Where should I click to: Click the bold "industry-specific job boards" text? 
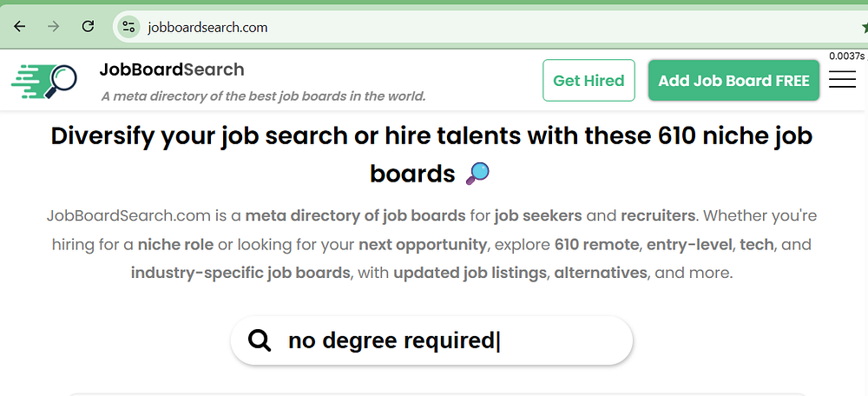240,273
